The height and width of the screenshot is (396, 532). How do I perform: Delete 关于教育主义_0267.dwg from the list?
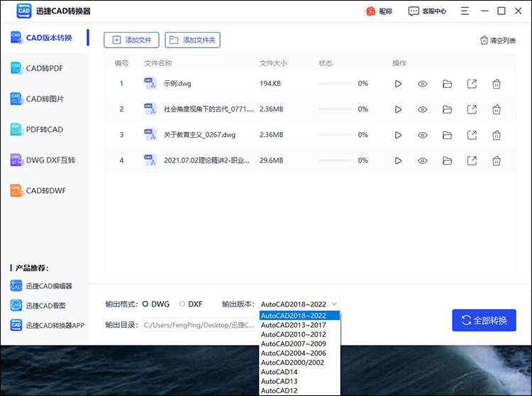(x=497, y=135)
